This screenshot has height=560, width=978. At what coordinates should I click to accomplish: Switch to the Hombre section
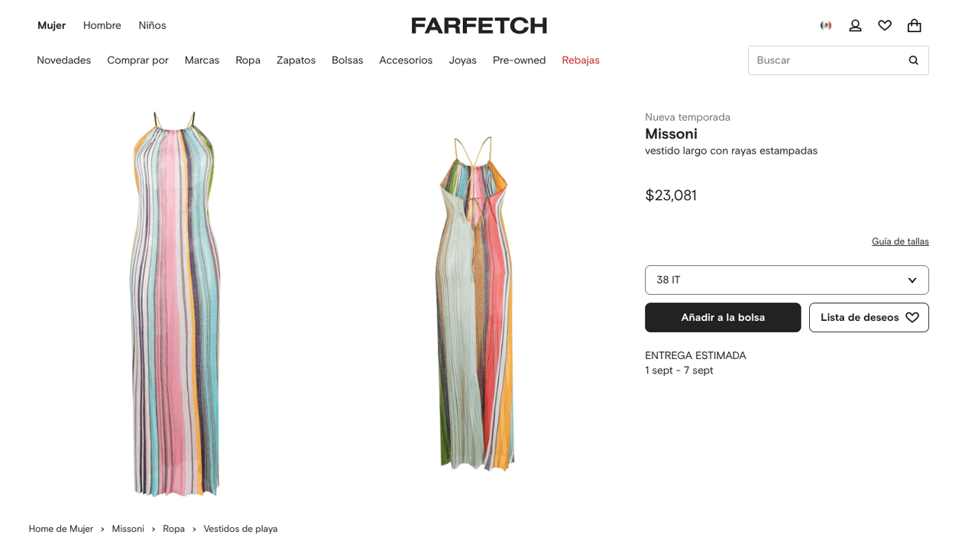[x=102, y=25]
